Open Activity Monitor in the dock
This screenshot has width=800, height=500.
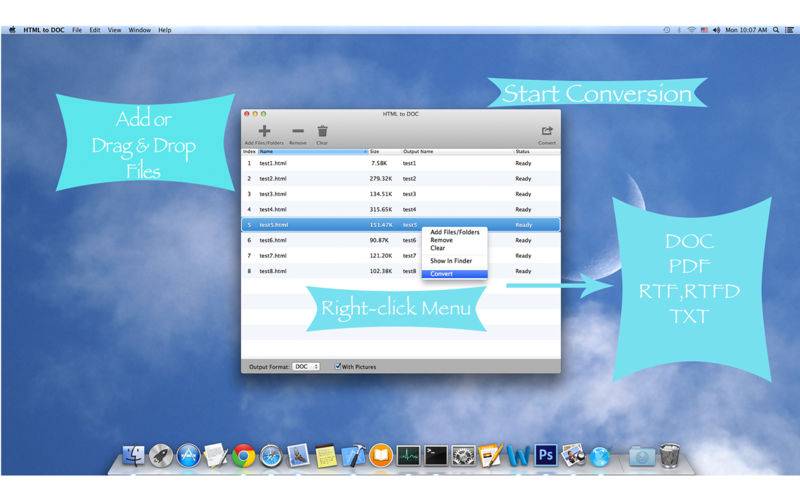point(408,456)
